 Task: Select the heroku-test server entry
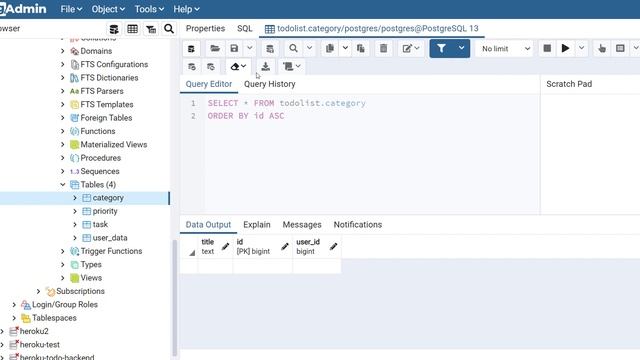[39, 345]
